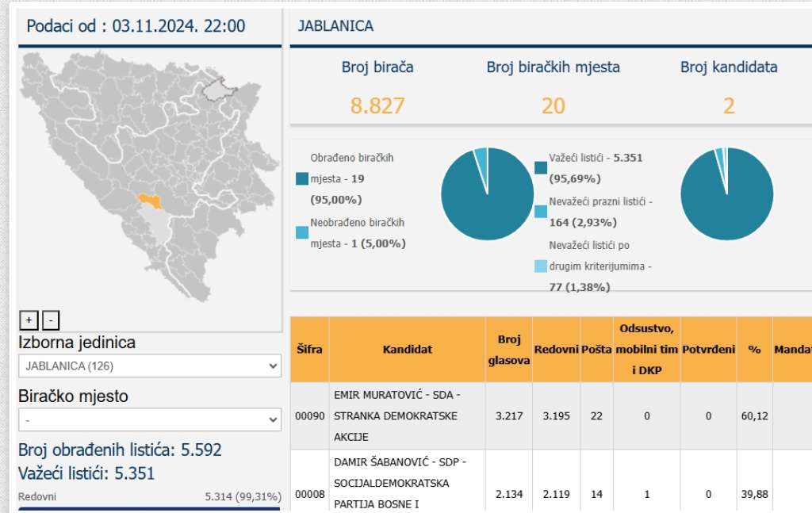Image resolution: width=812 pixels, height=513 pixels.
Task: Open the Izborna jedinica dropdown
Action: click(150, 366)
